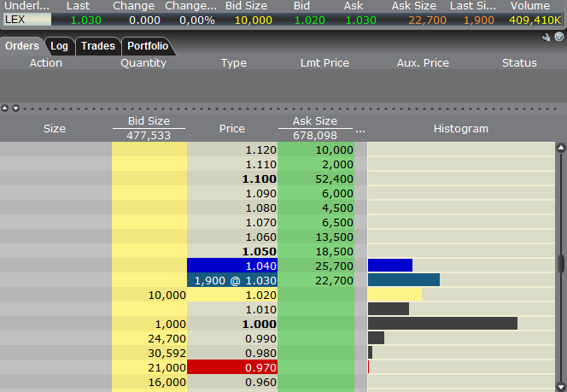Viewport: 567px width, 392px height.
Task: Click the ellipsis next to Ask Size
Action: pyautogui.click(x=360, y=130)
